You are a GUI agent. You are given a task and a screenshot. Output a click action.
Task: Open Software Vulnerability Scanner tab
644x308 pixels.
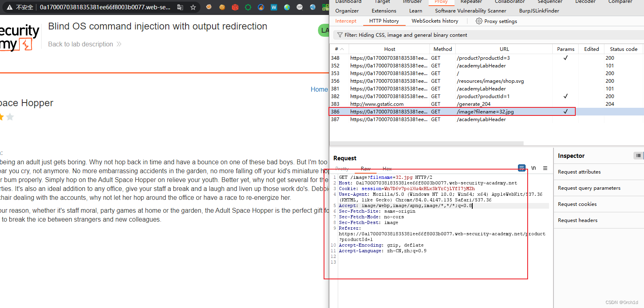[471, 11]
